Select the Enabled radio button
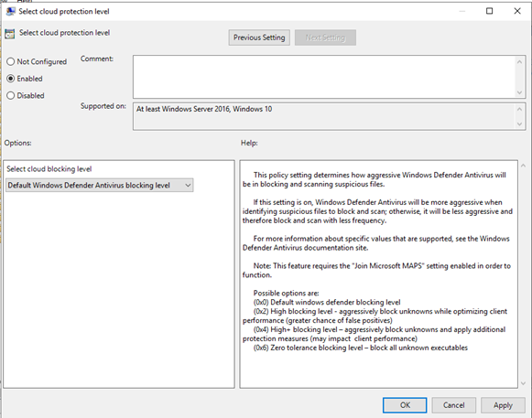Viewport: 532px width, 418px height. (10, 79)
